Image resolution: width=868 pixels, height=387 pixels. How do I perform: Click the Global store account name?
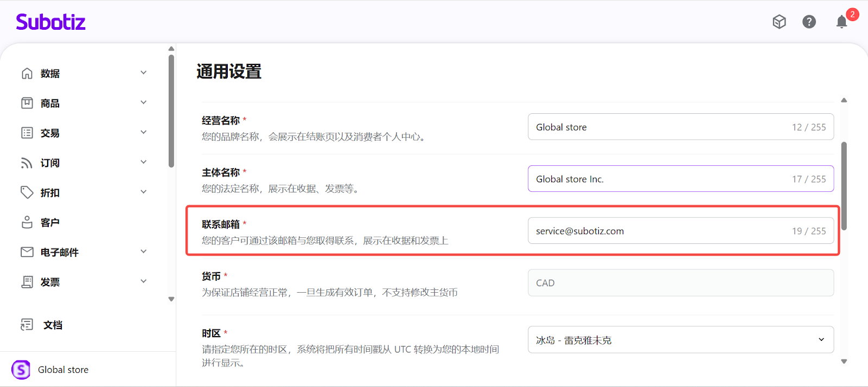point(63,370)
